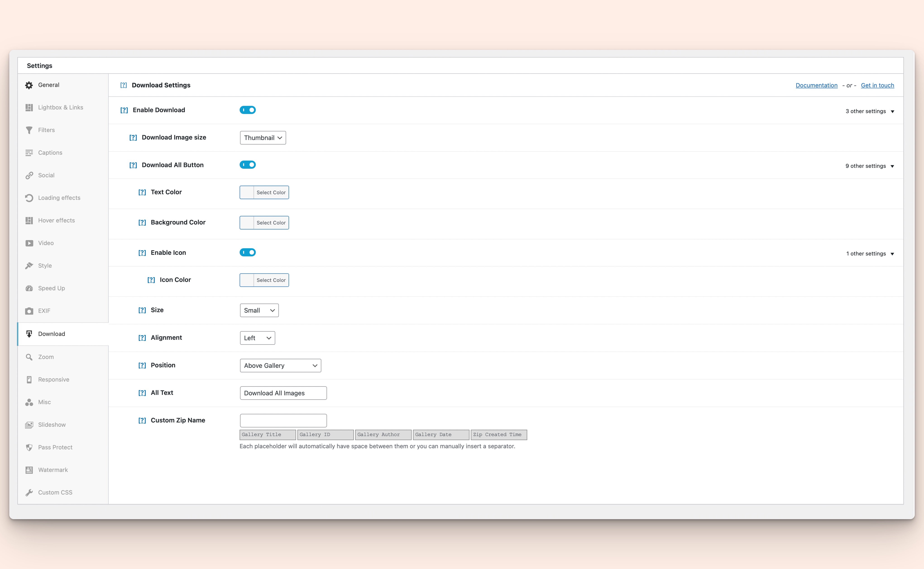Open help [?] next to Download Image size
The image size is (924, 569).
point(133,137)
